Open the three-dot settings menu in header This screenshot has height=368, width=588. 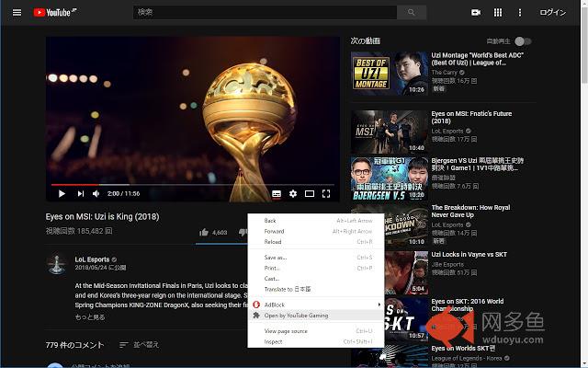520,12
